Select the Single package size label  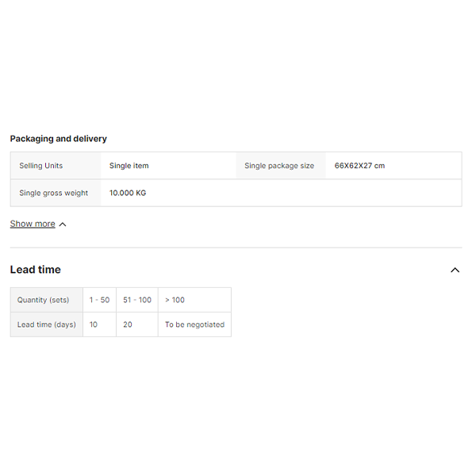[279, 166]
